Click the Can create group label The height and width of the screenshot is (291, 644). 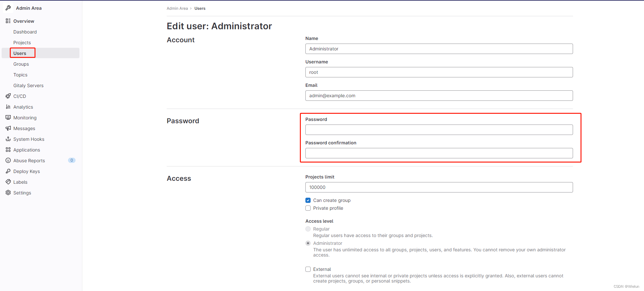(332, 200)
